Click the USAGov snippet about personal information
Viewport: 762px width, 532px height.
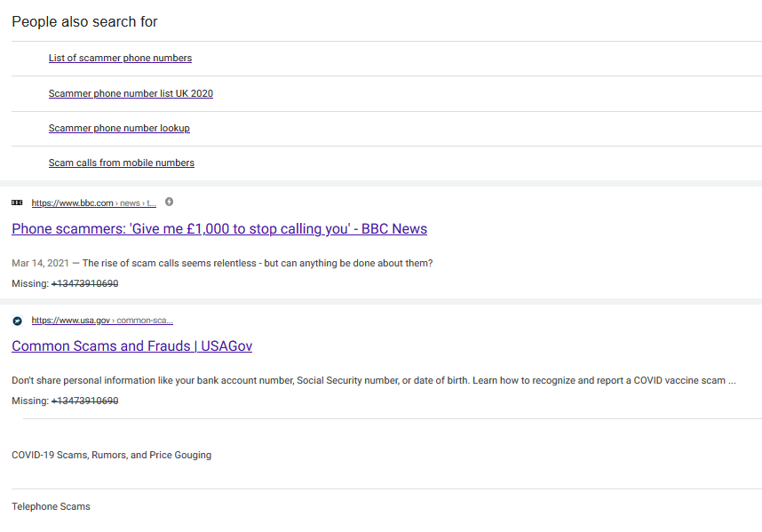[374, 380]
